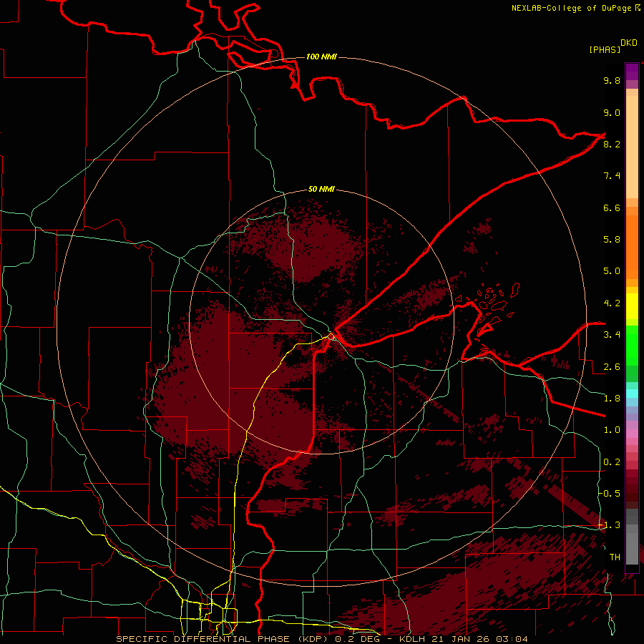
Task: Click the 9.0 value on the color scale
Action: tap(612, 112)
